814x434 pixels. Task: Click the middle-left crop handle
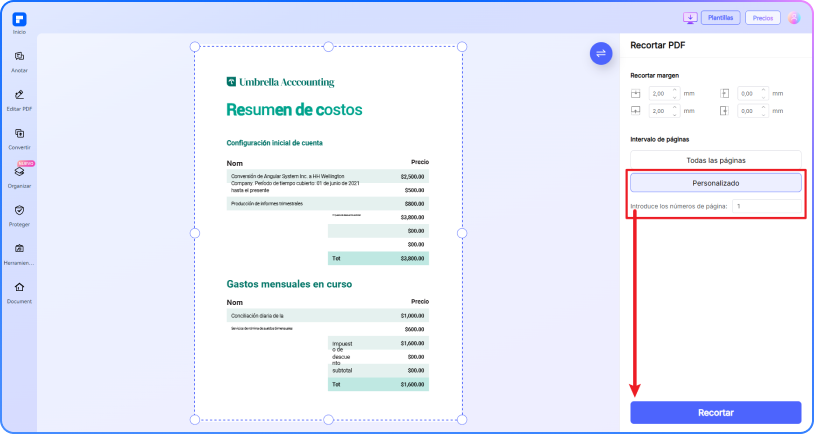[x=195, y=233]
